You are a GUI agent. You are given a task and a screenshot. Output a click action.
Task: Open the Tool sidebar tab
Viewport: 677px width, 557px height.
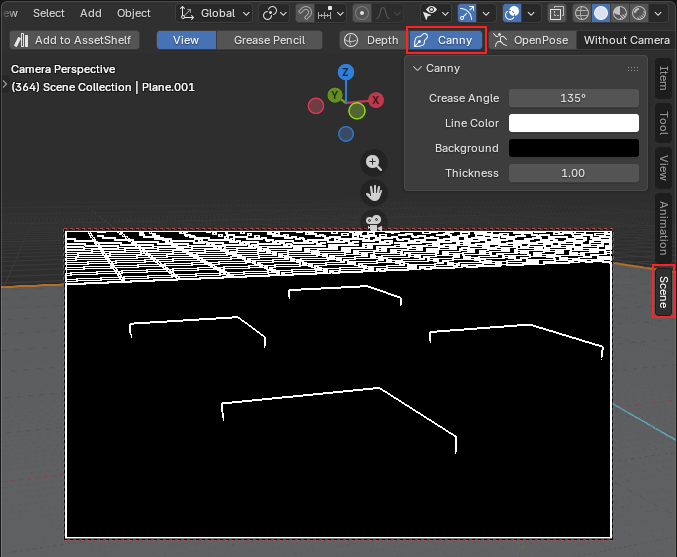(x=664, y=123)
